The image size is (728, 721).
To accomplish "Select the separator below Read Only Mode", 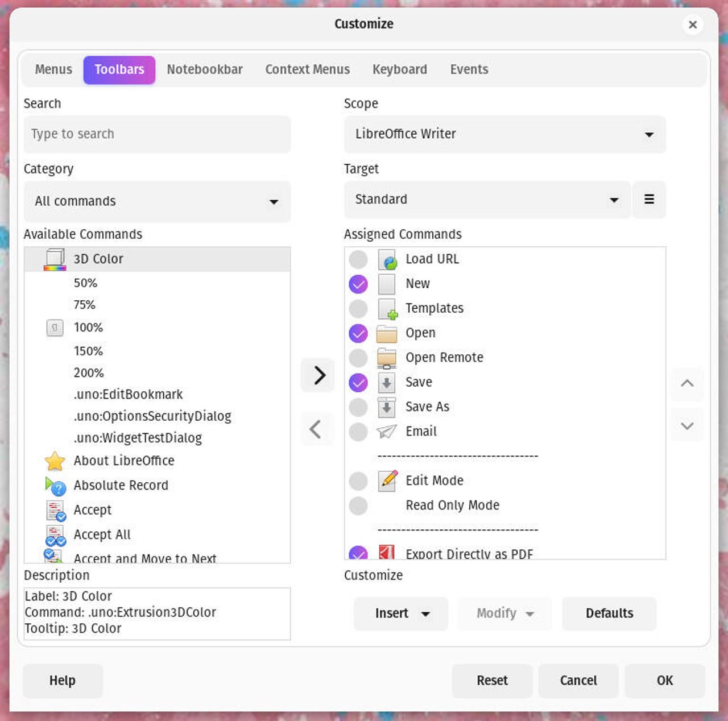I will pos(458,530).
